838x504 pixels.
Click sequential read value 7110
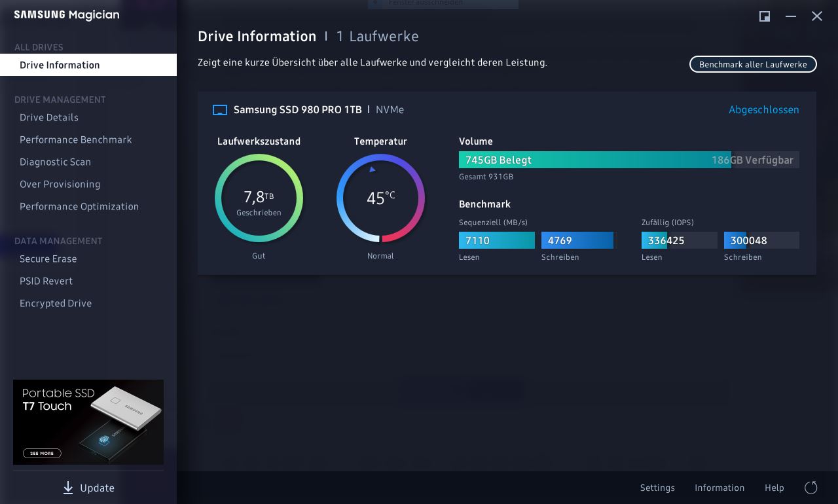click(x=497, y=240)
